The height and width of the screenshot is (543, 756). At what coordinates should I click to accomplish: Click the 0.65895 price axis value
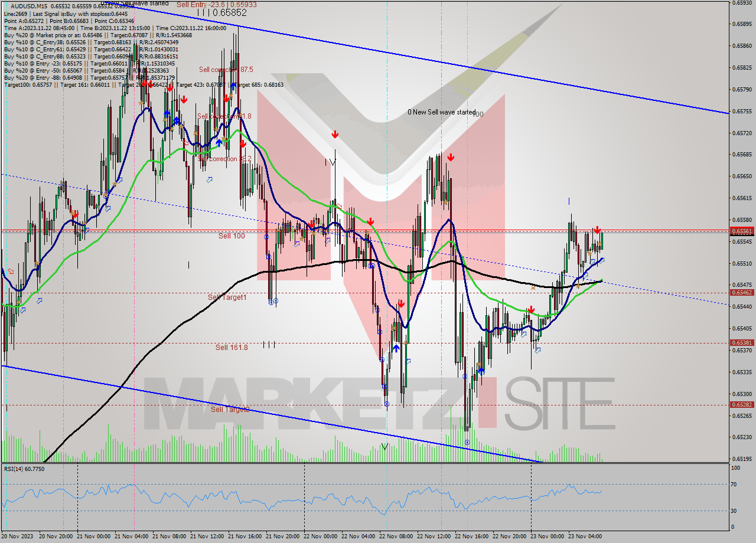[742, 24]
